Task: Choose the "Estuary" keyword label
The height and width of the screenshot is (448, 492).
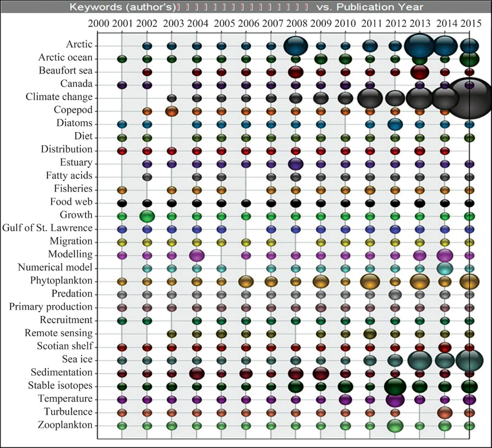Action: pos(76,162)
